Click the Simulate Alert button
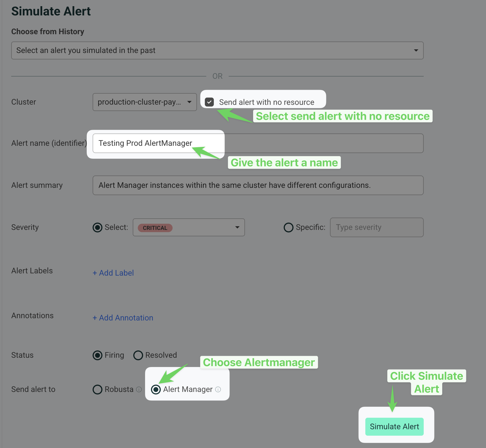Screen dimensions: 486x448 point(394,426)
